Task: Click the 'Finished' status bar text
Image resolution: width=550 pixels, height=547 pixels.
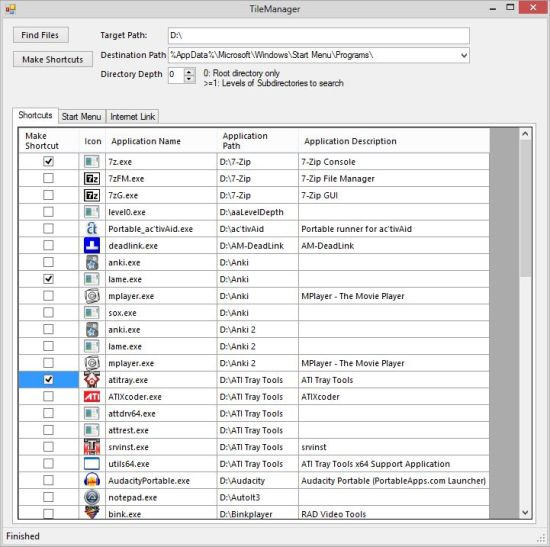Action: (x=23, y=536)
